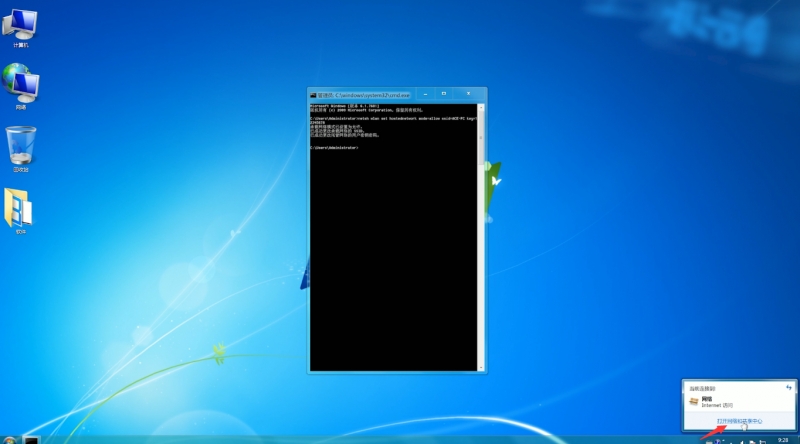Open the software folder on desktop
Screen dimensions: 800x444
click(19, 211)
